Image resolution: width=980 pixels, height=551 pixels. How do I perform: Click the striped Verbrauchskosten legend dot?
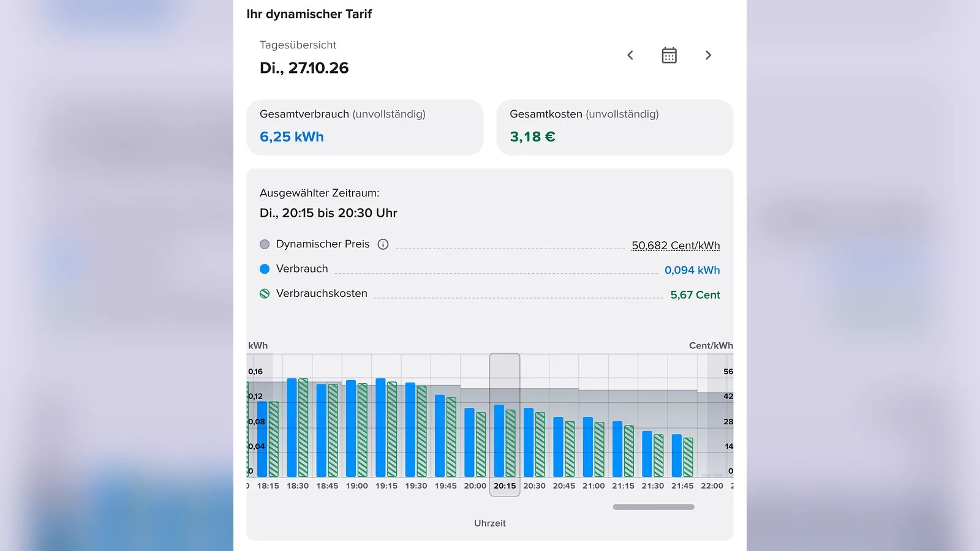point(265,293)
